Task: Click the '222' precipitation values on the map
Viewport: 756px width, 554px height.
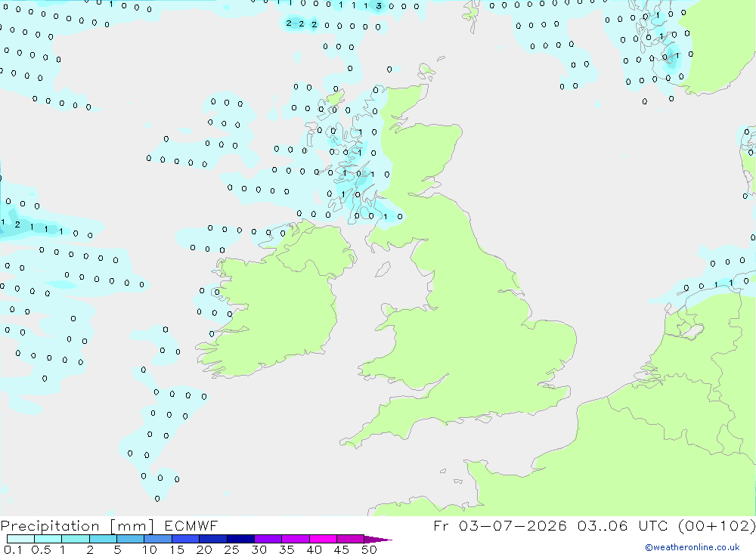Action: click(302, 23)
